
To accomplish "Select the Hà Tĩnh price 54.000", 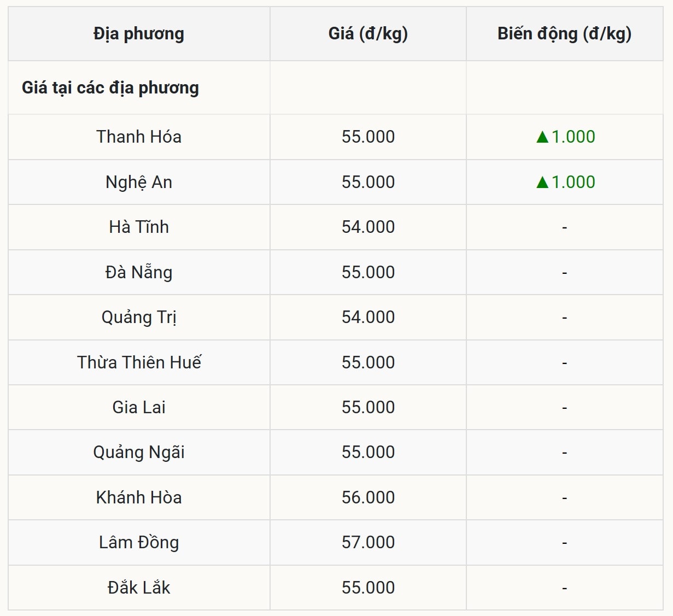I will click(368, 227).
